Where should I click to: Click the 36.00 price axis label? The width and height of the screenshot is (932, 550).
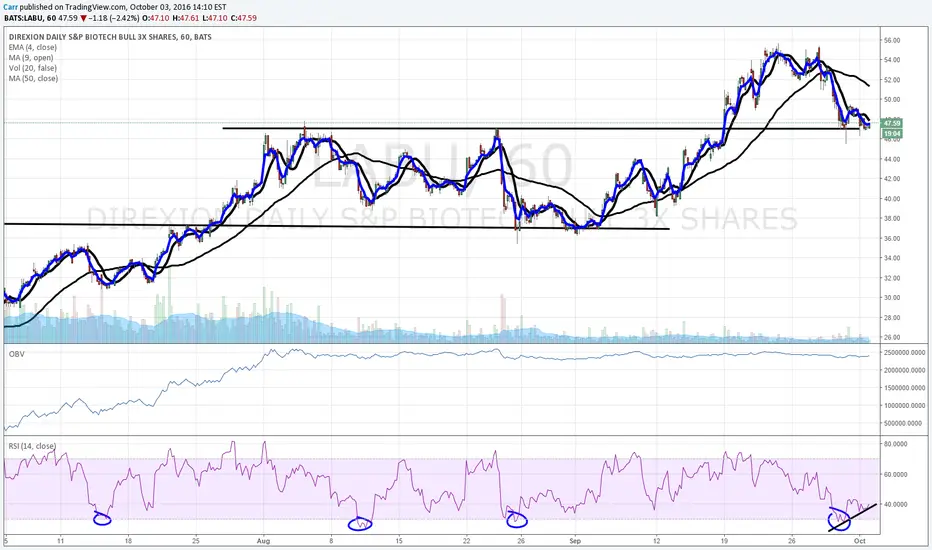[892, 238]
